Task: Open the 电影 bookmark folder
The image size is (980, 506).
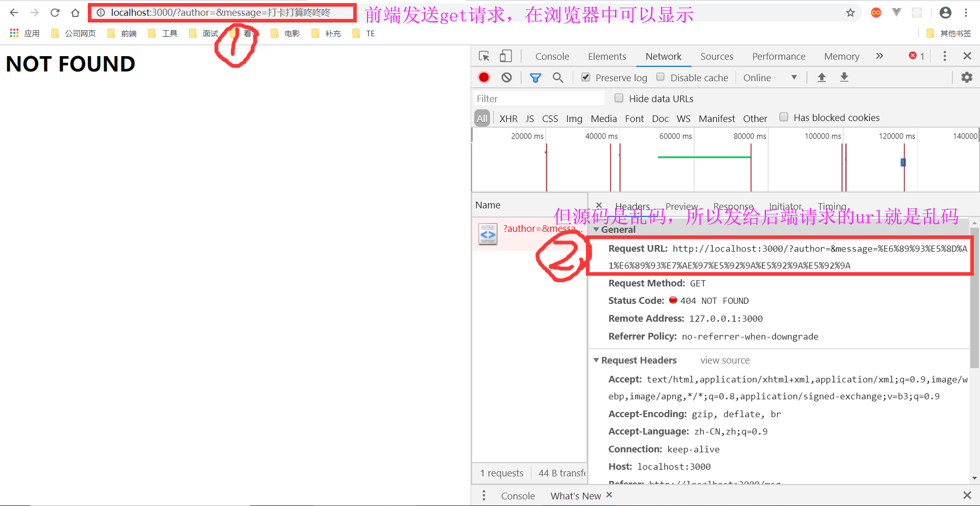Action: pos(285,33)
